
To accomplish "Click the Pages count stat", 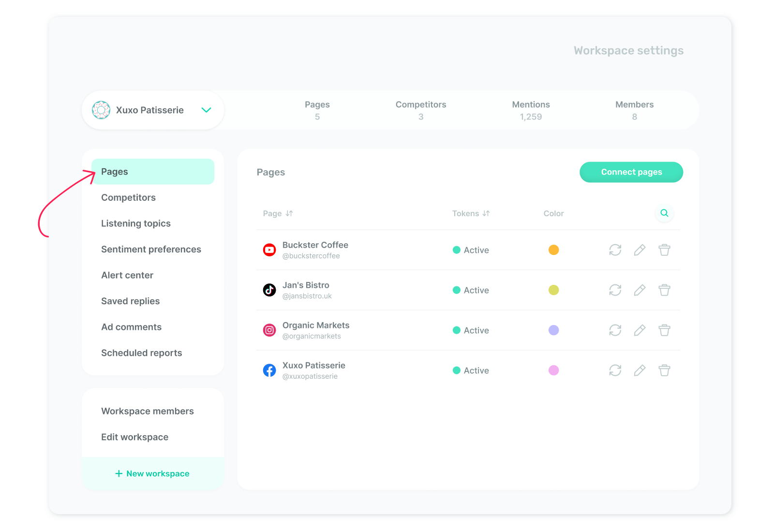I will pos(317,110).
